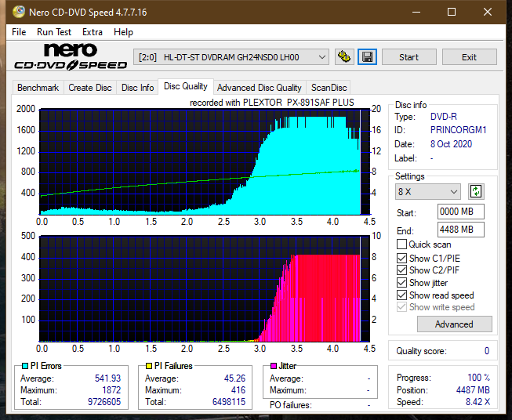Click the Progress value 100 %
The height and width of the screenshot is (420, 512).
479,378
